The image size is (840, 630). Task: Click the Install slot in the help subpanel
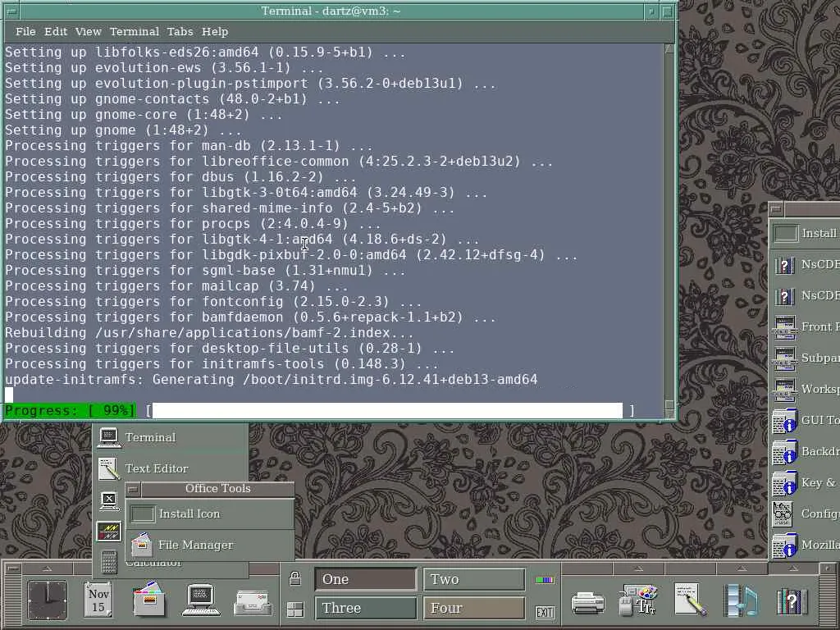806,233
